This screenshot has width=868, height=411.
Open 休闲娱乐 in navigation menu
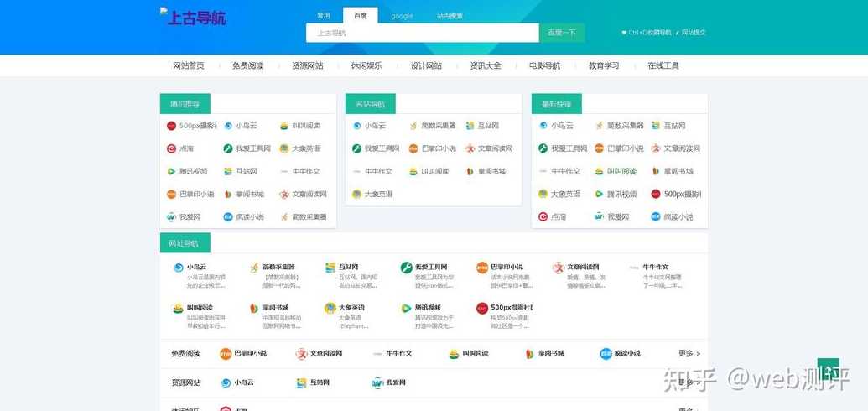(366, 65)
